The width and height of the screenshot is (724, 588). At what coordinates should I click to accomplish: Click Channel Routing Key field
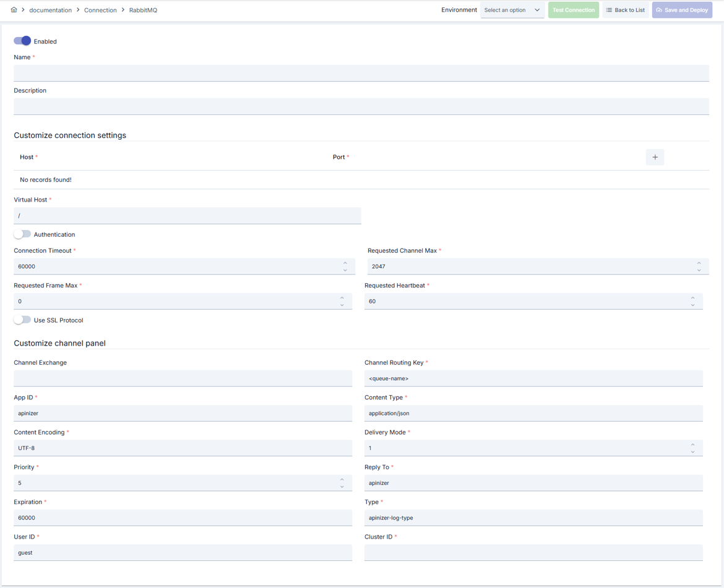pos(533,378)
